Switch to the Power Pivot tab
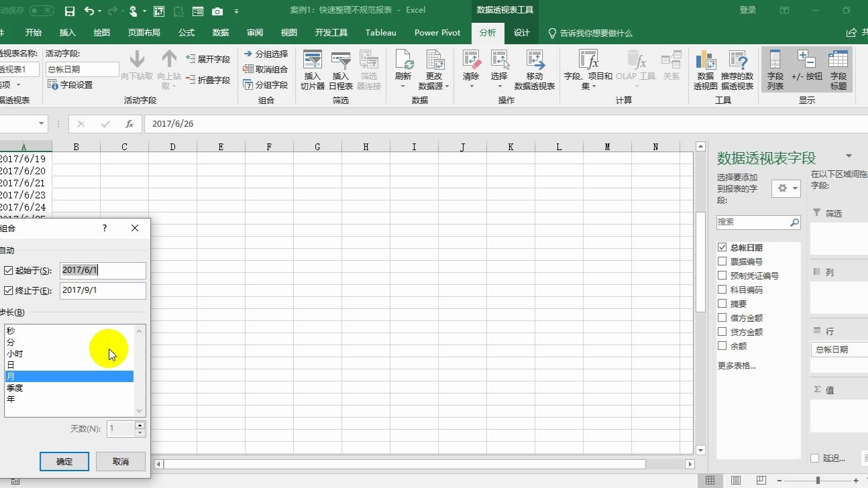Screen dimensions: 868x488 (437, 33)
